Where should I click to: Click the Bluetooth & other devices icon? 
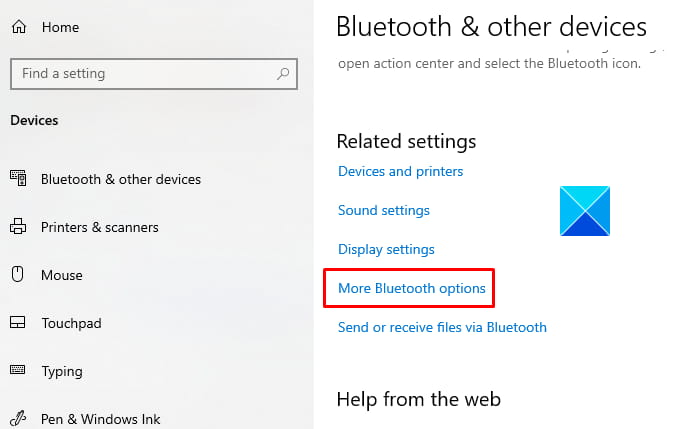point(18,178)
